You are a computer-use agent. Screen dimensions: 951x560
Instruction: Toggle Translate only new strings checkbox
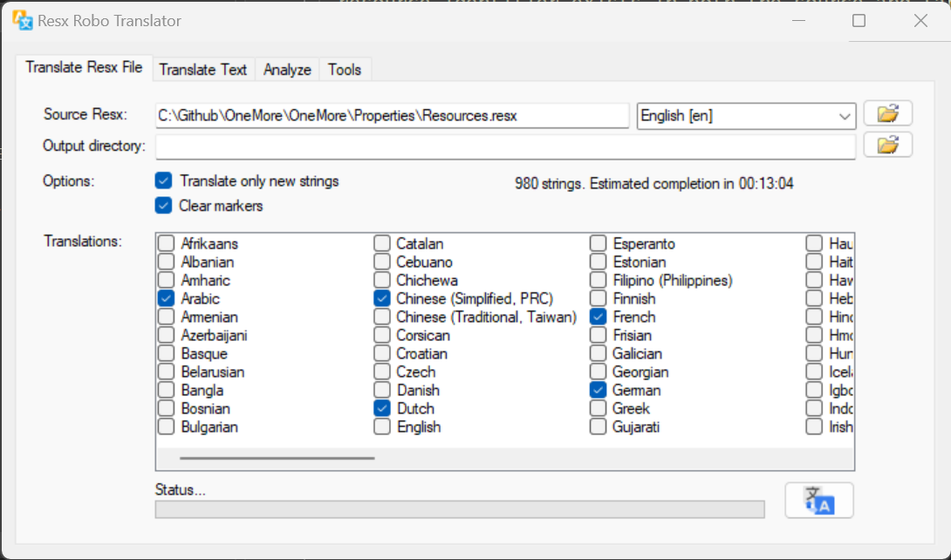pyautogui.click(x=164, y=181)
